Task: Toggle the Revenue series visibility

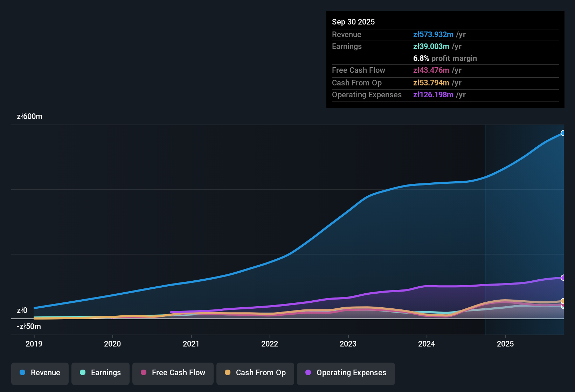Action: 40,373
